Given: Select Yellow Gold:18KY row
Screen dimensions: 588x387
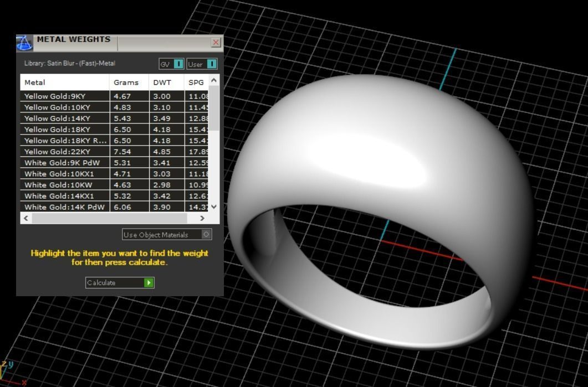Looking at the screenshot, I should [x=114, y=129].
